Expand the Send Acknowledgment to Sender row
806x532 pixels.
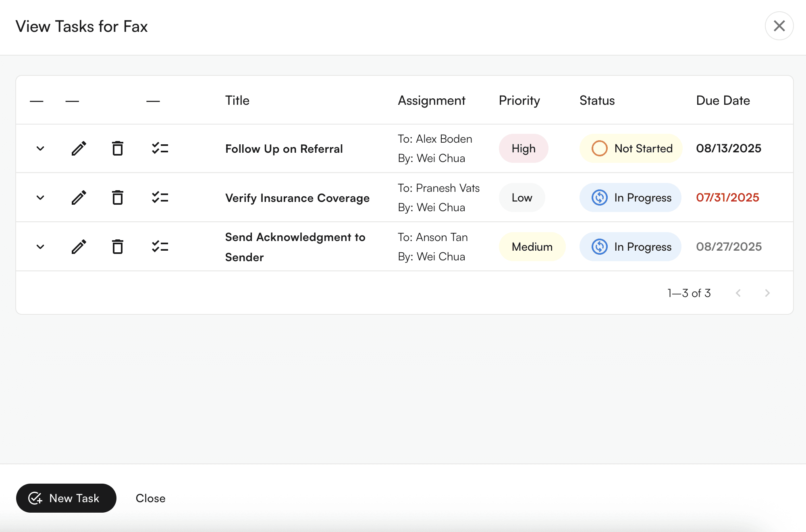coord(40,247)
